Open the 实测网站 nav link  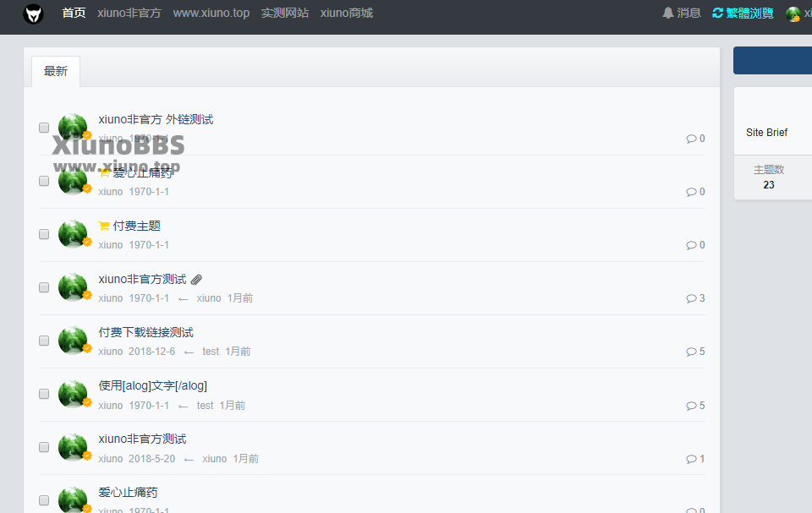click(285, 13)
